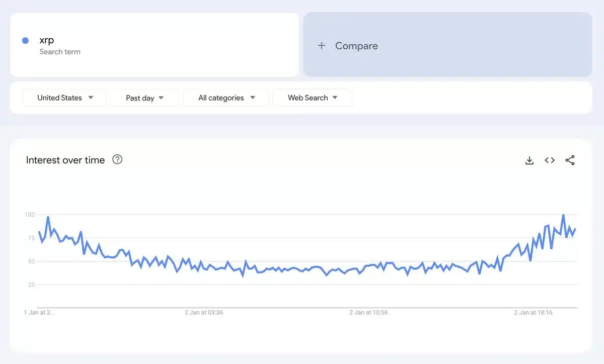Open the Interest over time help tooltip
The width and height of the screenshot is (604, 364).
pos(117,159)
